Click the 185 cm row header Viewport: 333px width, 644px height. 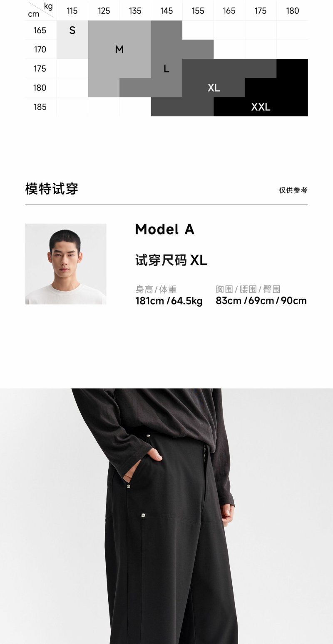pyautogui.click(x=40, y=107)
